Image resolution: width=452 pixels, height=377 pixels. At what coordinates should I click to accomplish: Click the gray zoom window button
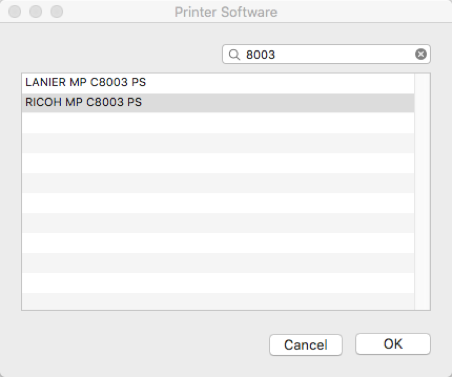(x=57, y=12)
